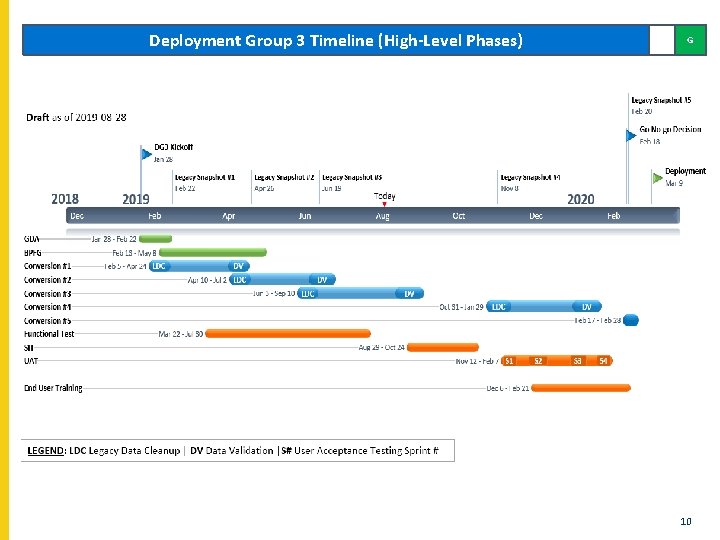Viewport: 720px width, 540px height.
Task: Click the S1 sprint on the UAT bar
Action: (509, 361)
